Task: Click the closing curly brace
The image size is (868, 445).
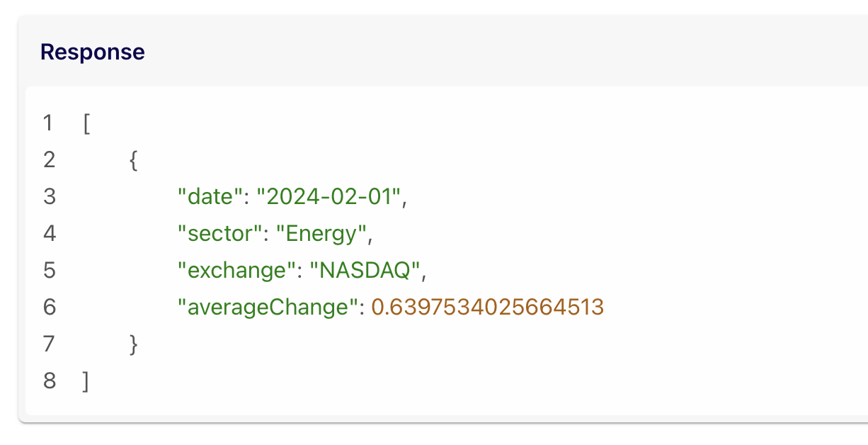Action: (x=133, y=344)
